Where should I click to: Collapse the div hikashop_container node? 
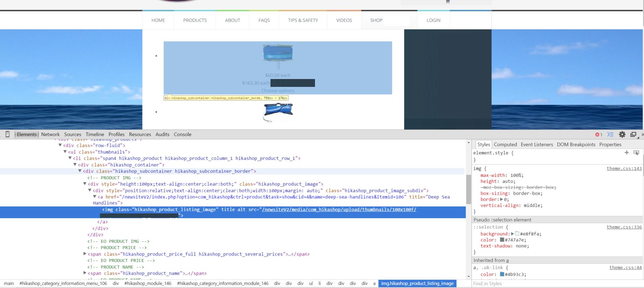coord(75,165)
